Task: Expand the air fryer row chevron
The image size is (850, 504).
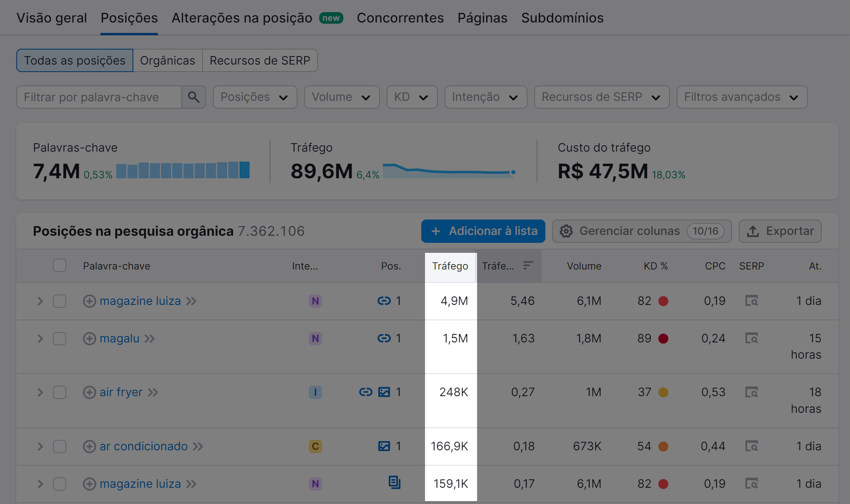Action: click(x=40, y=393)
